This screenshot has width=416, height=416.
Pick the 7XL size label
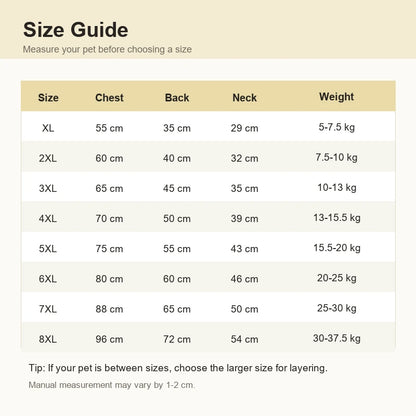pos(48,309)
